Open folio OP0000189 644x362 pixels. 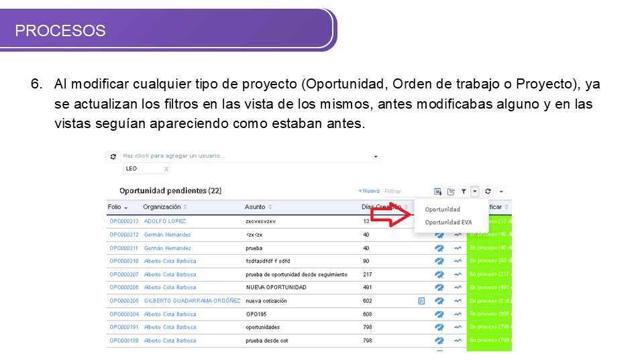(x=124, y=341)
